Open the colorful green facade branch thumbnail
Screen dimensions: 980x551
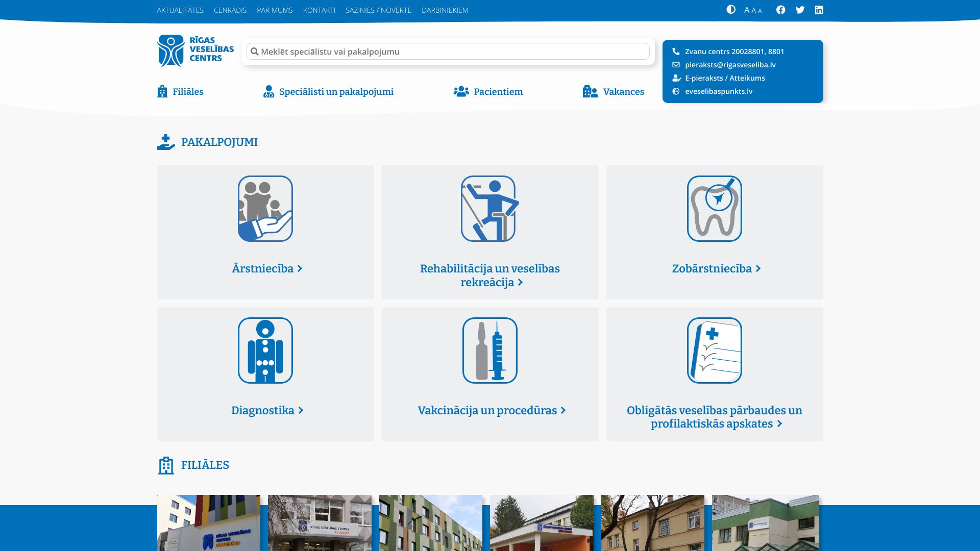pos(431,523)
